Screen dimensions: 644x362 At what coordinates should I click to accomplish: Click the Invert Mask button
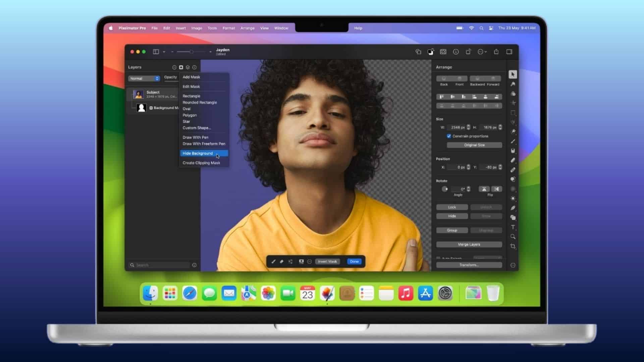(x=327, y=261)
